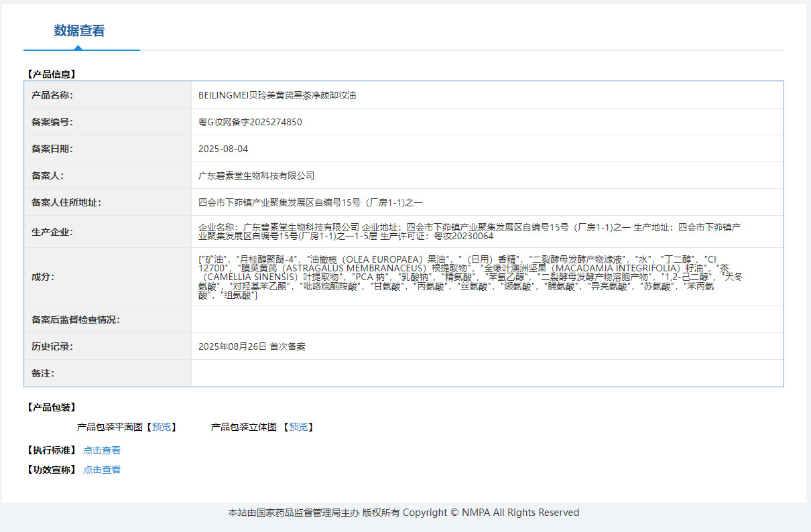
Task: Open 产品包装平面图 预览 link
Action: [162, 427]
